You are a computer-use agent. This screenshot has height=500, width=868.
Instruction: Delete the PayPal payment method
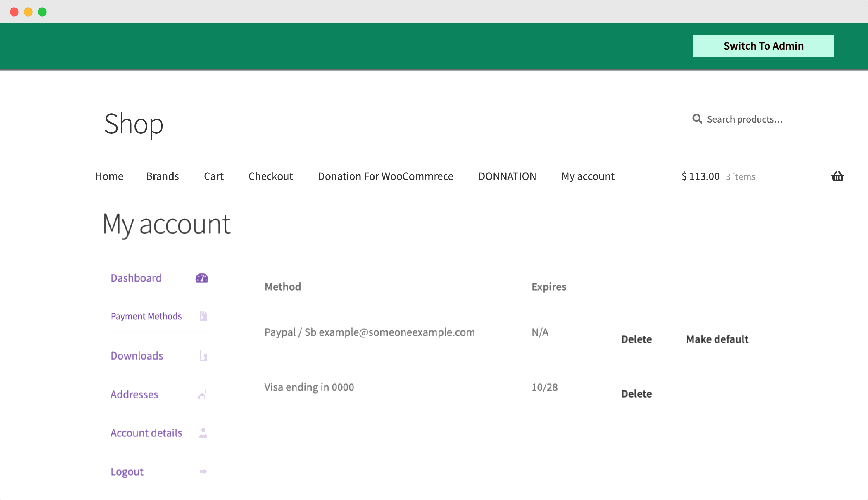click(636, 339)
